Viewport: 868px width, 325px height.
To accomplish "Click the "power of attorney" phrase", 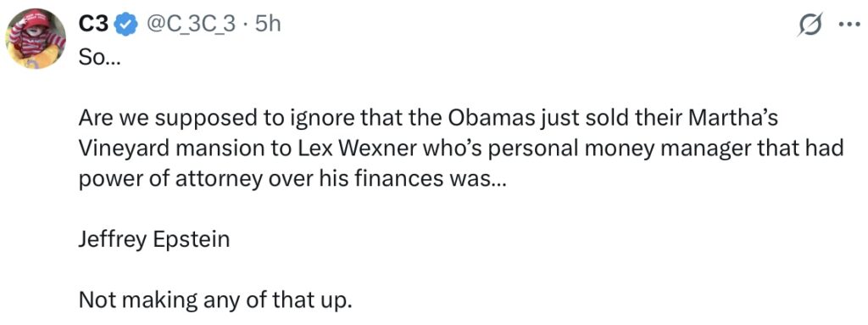I will [x=170, y=181].
